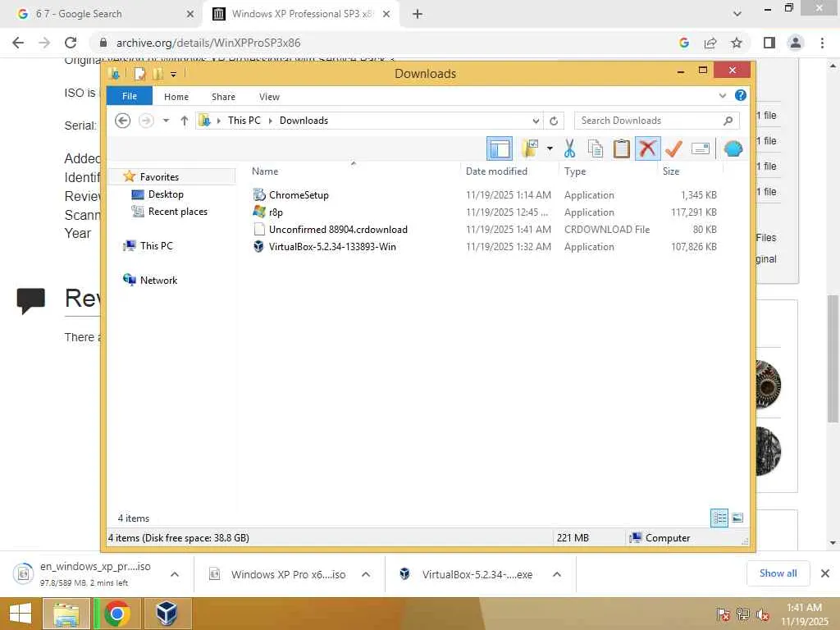Reload the archive.org page

(x=71, y=43)
